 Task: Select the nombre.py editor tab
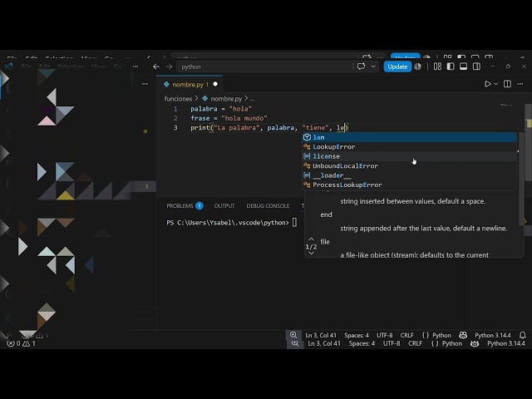(190, 85)
